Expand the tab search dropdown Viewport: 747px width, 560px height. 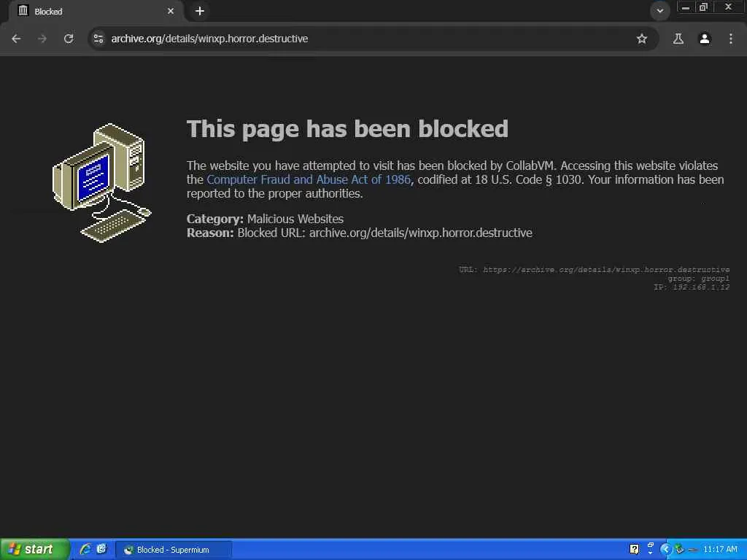click(x=659, y=10)
